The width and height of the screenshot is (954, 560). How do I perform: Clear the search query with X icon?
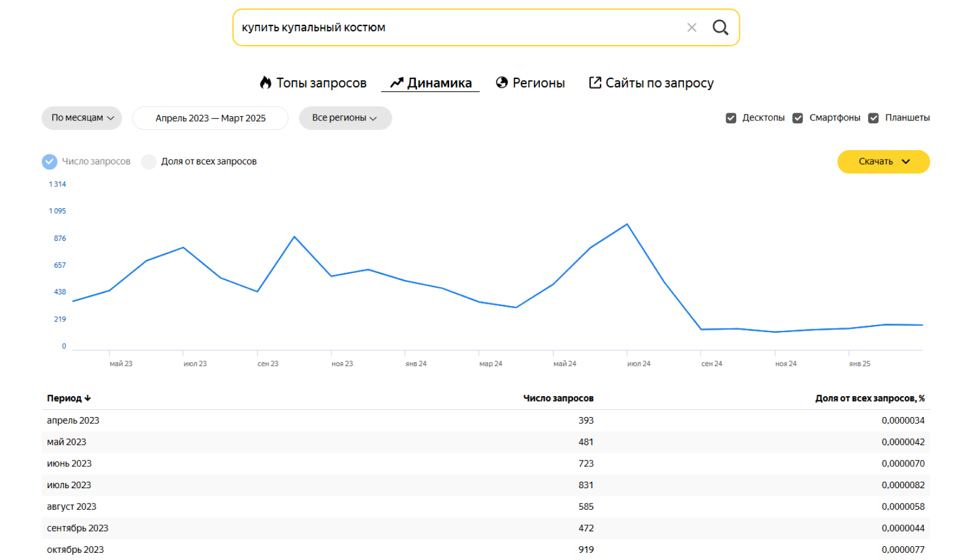691,27
